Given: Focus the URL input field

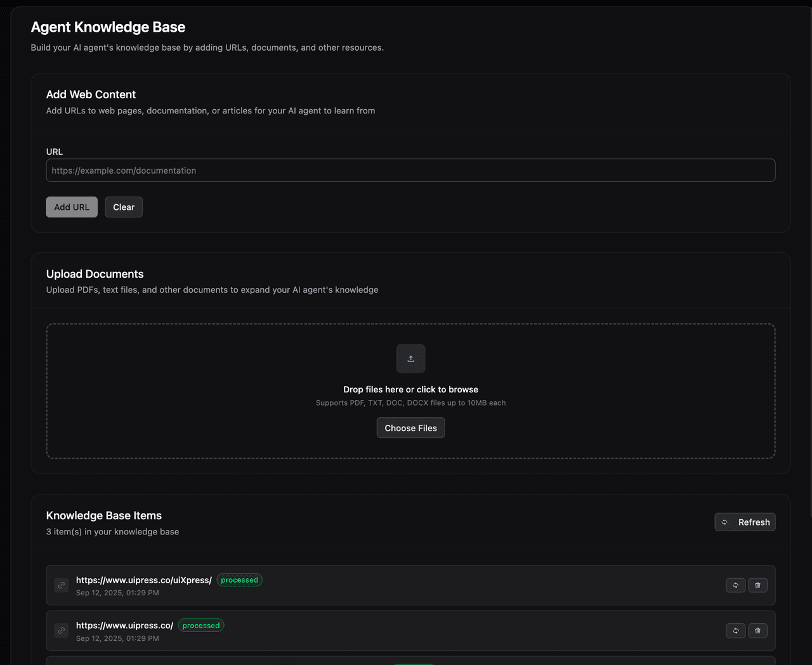Looking at the screenshot, I should 410,171.
